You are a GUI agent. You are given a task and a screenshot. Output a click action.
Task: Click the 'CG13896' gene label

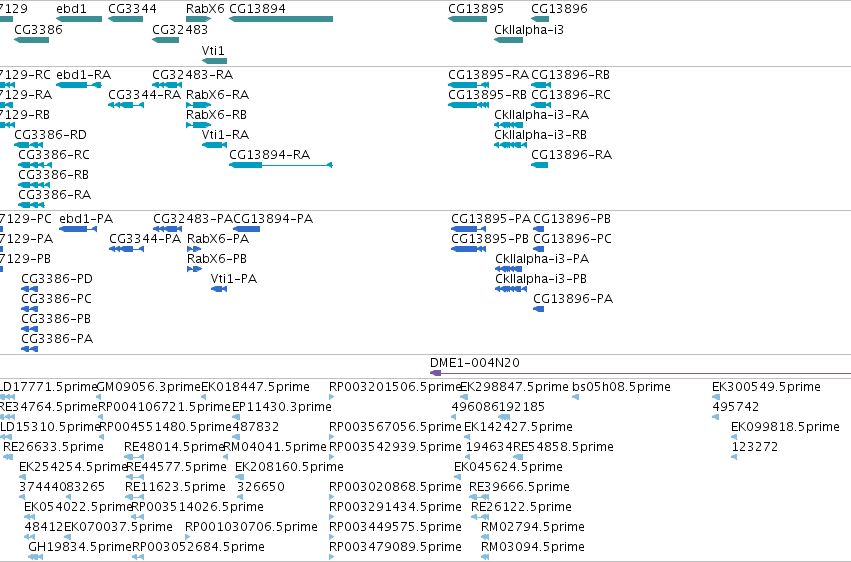click(x=559, y=9)
